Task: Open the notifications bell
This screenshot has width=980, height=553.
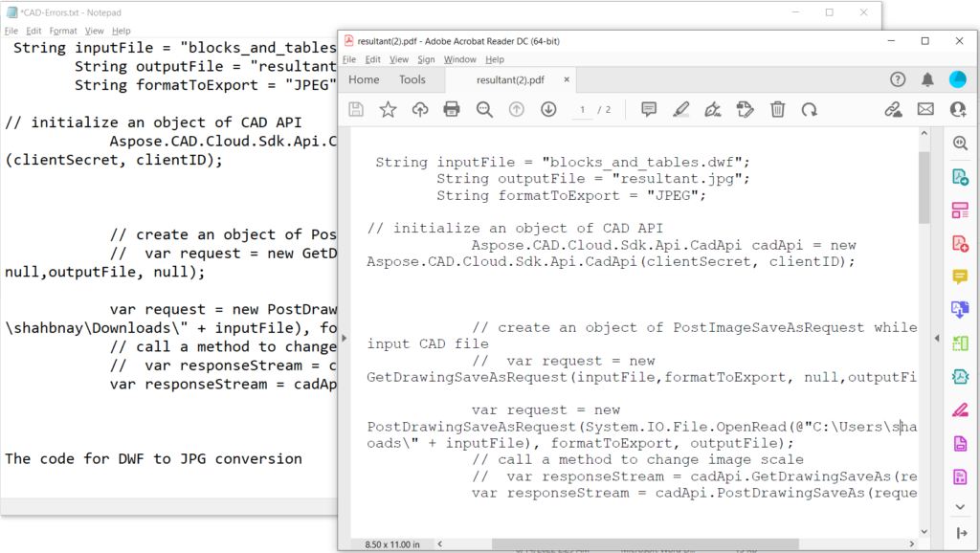Action: pos(927,79)
